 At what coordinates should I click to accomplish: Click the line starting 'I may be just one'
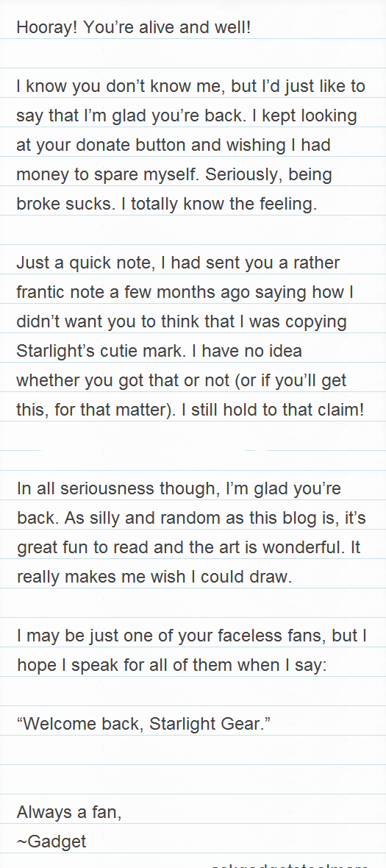[x=192, y=636]
